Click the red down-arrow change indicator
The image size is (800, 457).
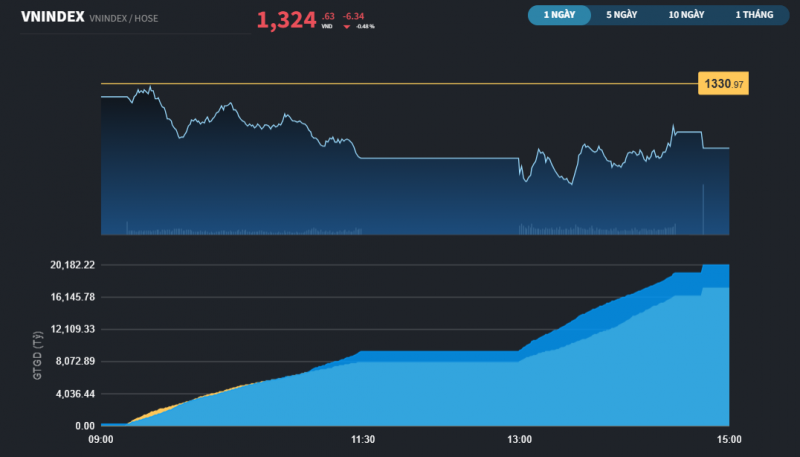(x=347, y=27)
